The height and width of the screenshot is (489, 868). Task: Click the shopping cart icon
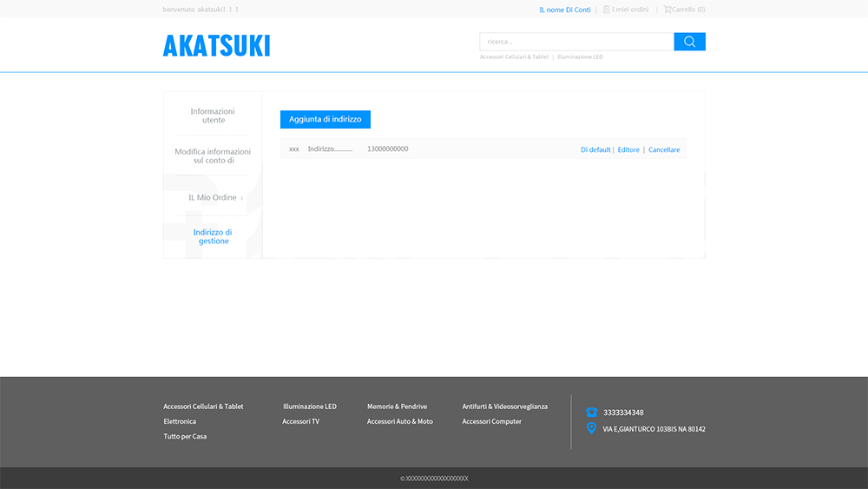(667, 10)
